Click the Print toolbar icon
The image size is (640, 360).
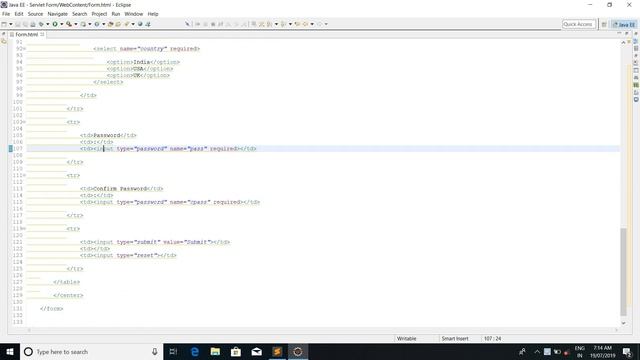33,24
